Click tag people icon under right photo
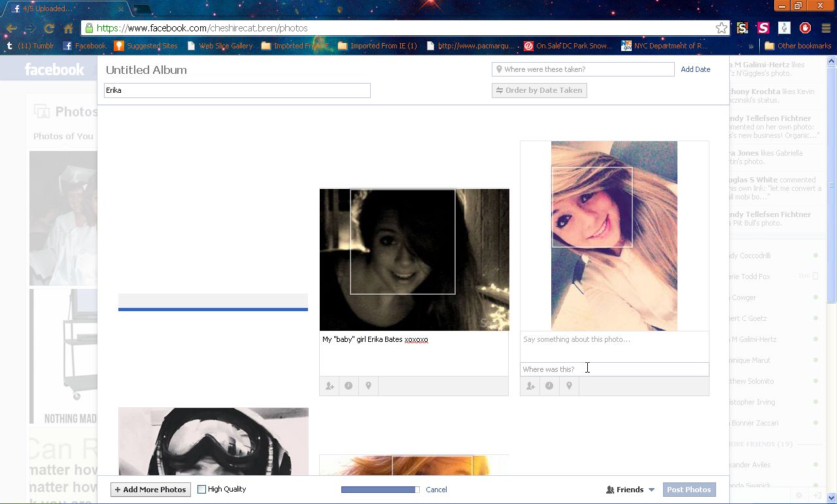The image size is (837, 504). coord(530,386)
